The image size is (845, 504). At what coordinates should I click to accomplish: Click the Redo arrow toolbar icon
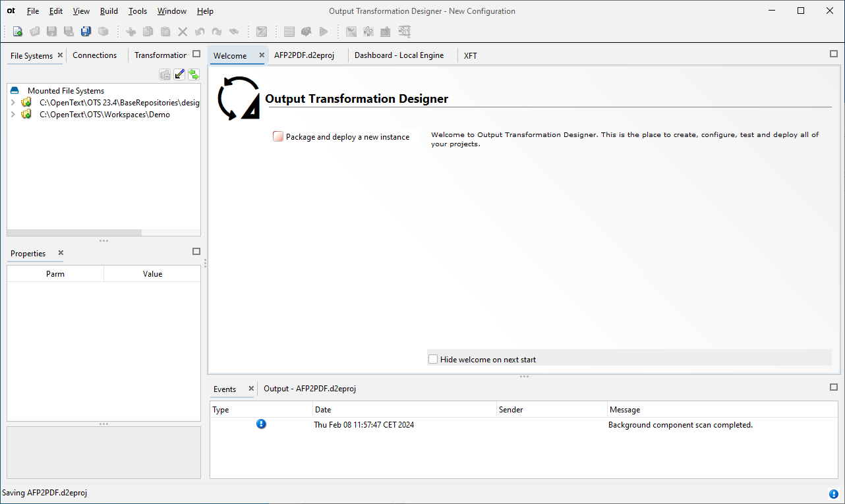(217, 32)
